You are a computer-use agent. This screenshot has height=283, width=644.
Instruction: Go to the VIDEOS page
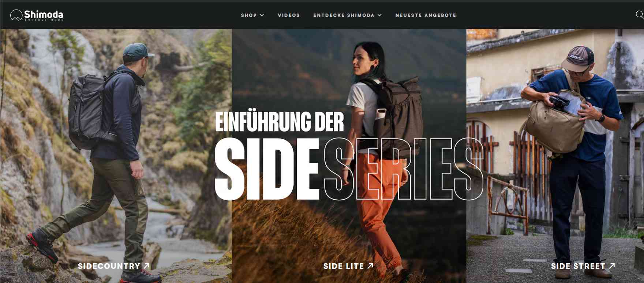click(289, 15)
